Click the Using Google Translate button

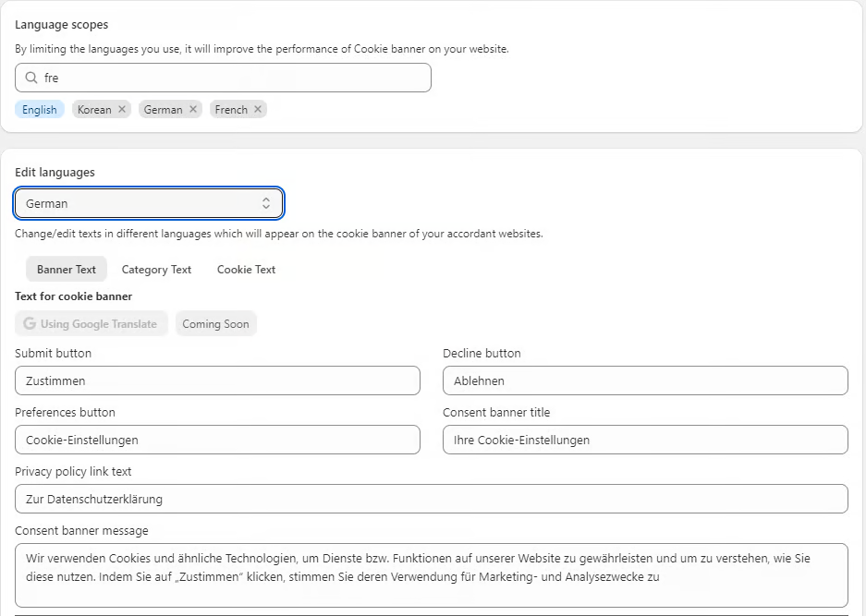[x=91, y=324]
